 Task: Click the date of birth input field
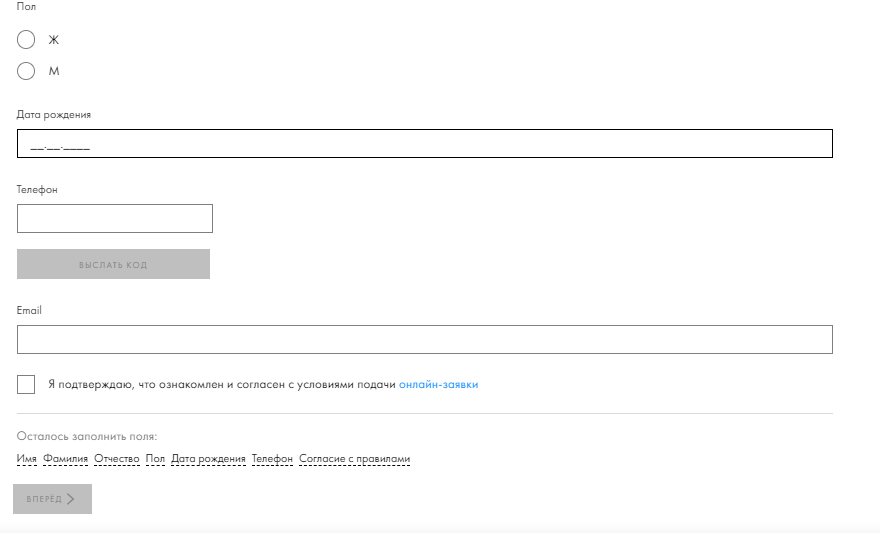(x=425, y=144)
